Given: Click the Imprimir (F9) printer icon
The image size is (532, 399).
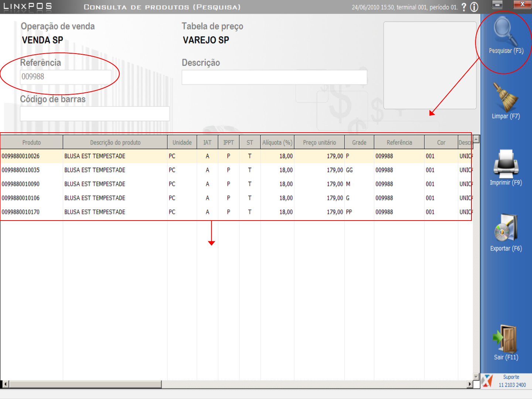Looking at the screenshot, I should click(506, 164).
